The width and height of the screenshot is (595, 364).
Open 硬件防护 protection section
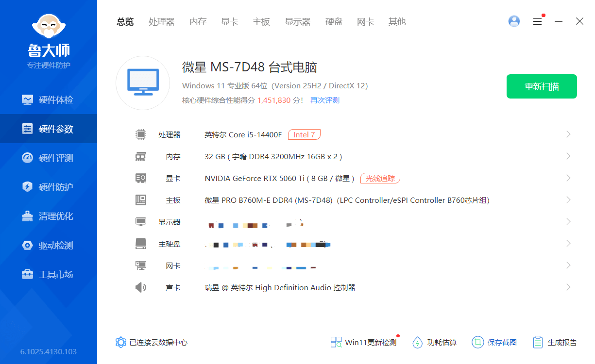(48, 187)
